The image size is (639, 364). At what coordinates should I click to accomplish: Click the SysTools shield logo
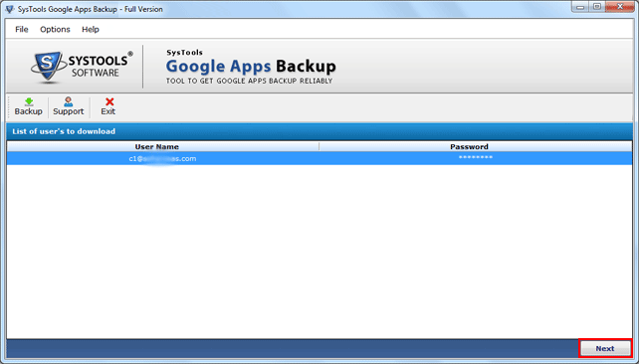(48, 67)
